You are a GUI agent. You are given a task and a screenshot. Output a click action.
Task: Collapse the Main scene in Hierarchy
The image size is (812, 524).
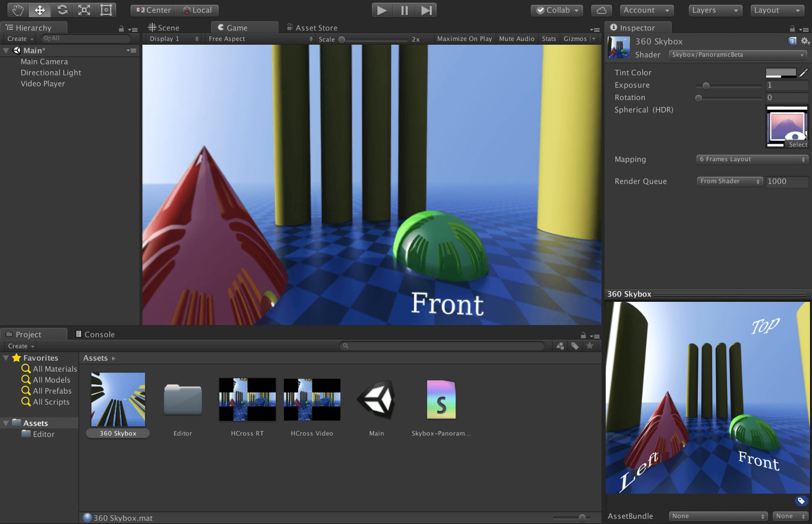[6, 50]
